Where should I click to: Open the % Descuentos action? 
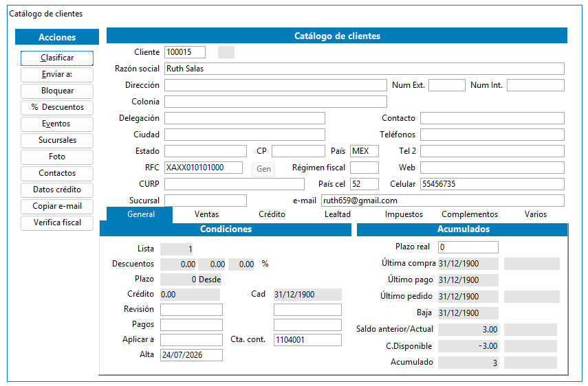coord(57,107)
